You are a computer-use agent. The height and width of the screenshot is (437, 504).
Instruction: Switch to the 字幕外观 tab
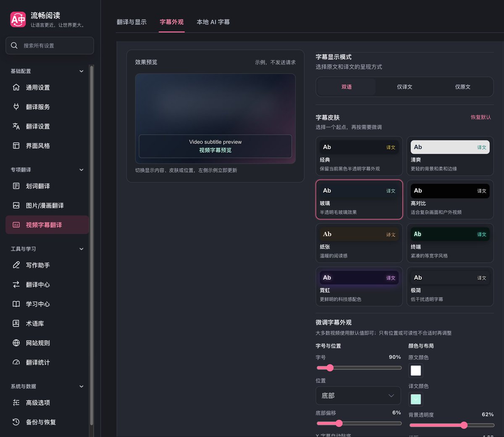point(172,22)
